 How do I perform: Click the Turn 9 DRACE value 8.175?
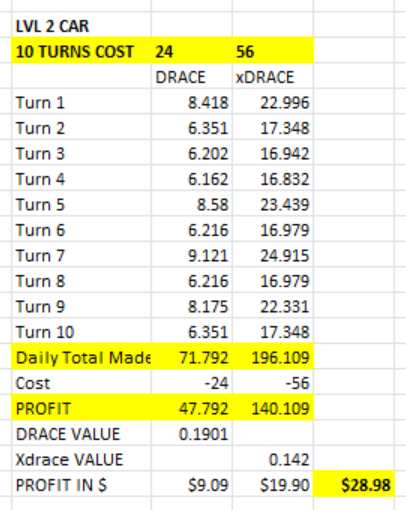pyautogui.click(x=192, y=306)
